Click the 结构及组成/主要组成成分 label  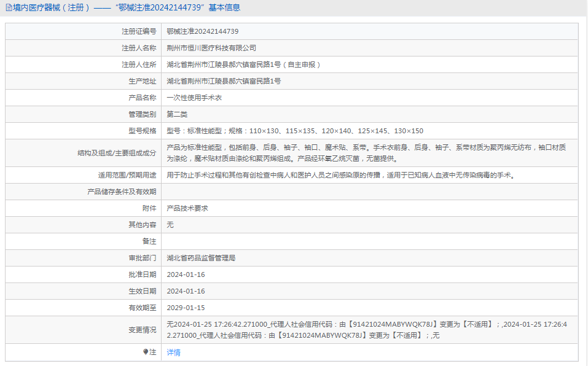[117, 153]
